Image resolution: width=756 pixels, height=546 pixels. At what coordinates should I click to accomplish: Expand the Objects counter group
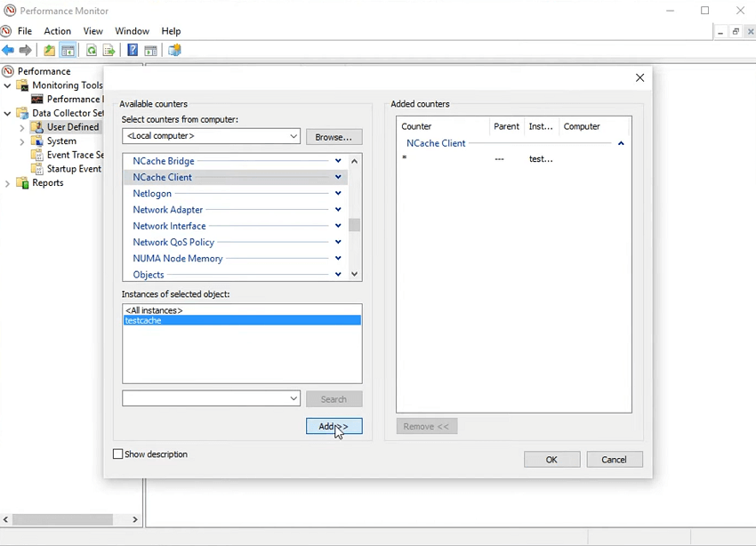pyautogui.click(x=338, y=274)
